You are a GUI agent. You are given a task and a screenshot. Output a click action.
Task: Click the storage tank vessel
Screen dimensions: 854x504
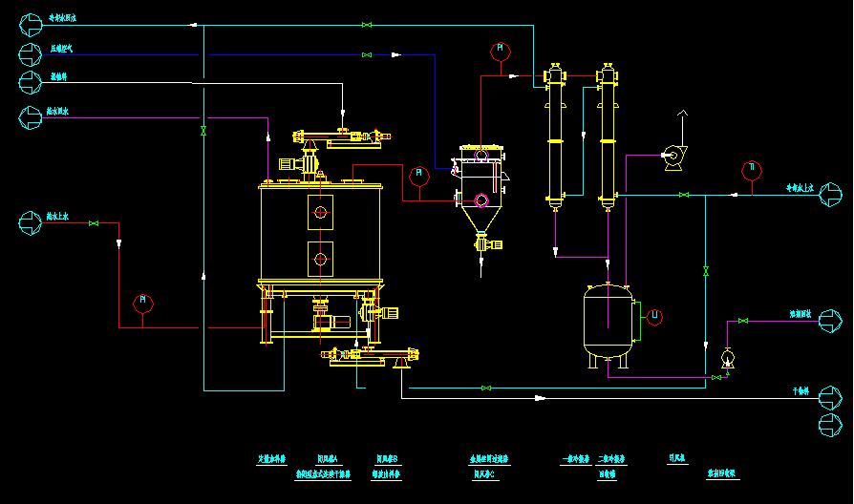(x=608, y=321)
